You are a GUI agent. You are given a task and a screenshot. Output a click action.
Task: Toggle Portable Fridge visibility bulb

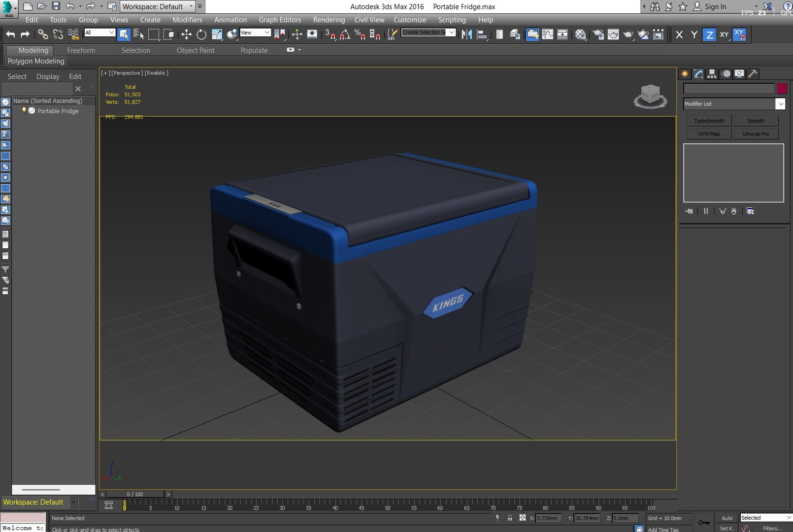click(x=24, y=111)
